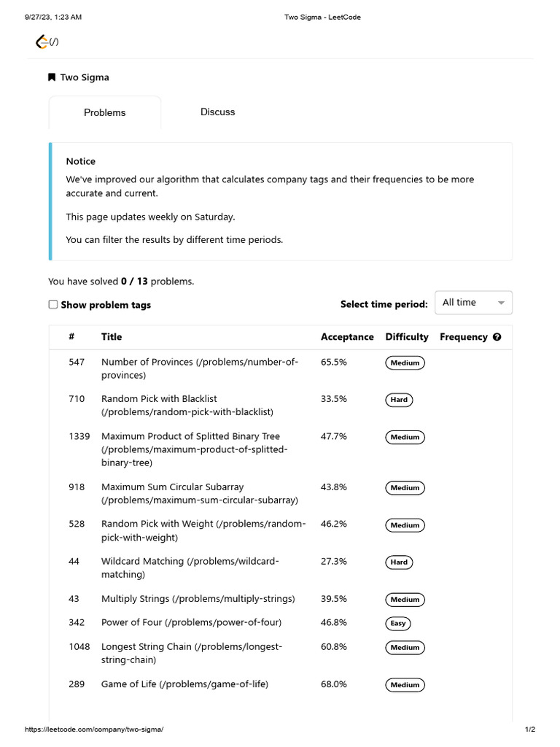560x747 pixels.
Task: Click the Medium badge for Game of Life
Action: coord(405,685)
